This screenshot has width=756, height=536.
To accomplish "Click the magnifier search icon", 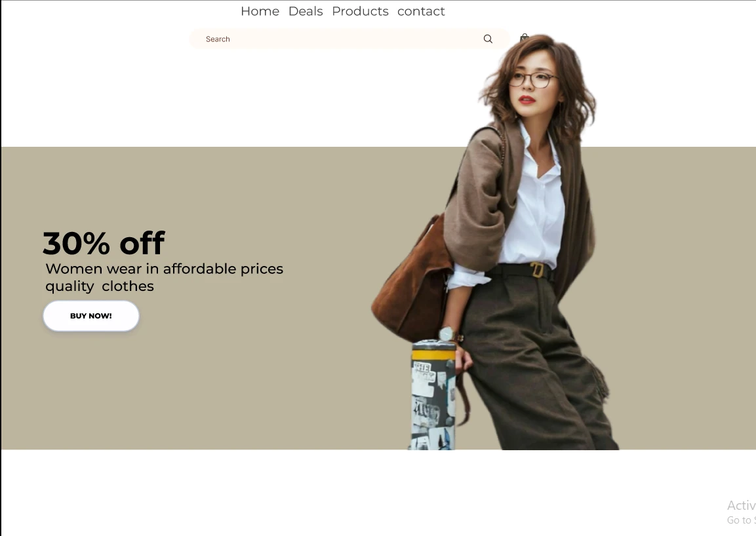I will (x=488, y=39).
